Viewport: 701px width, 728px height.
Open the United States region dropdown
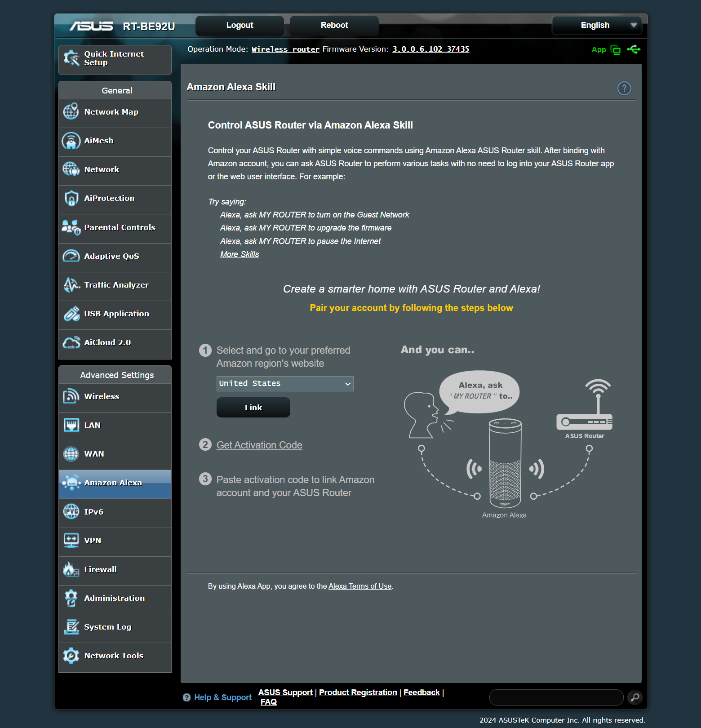pyautogui.click(x=285, y=384)
